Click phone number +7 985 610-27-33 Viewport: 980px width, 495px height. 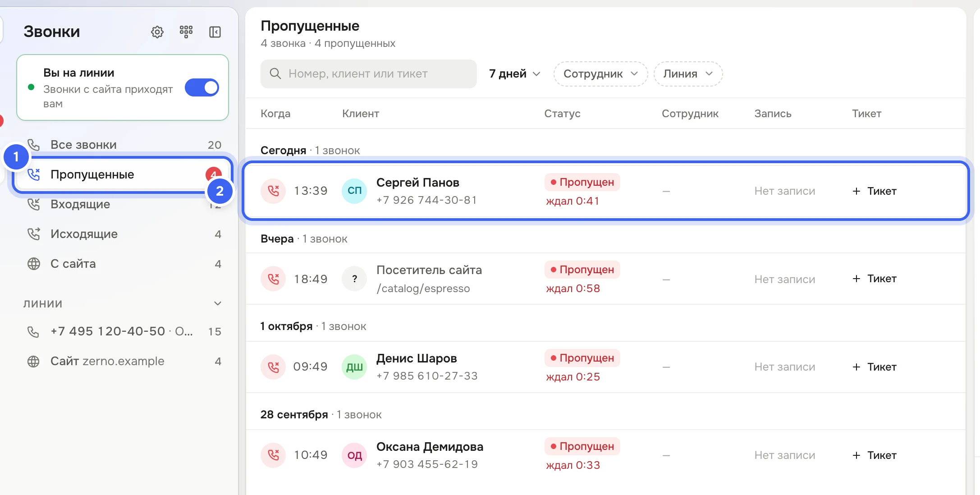click(427, 376)
